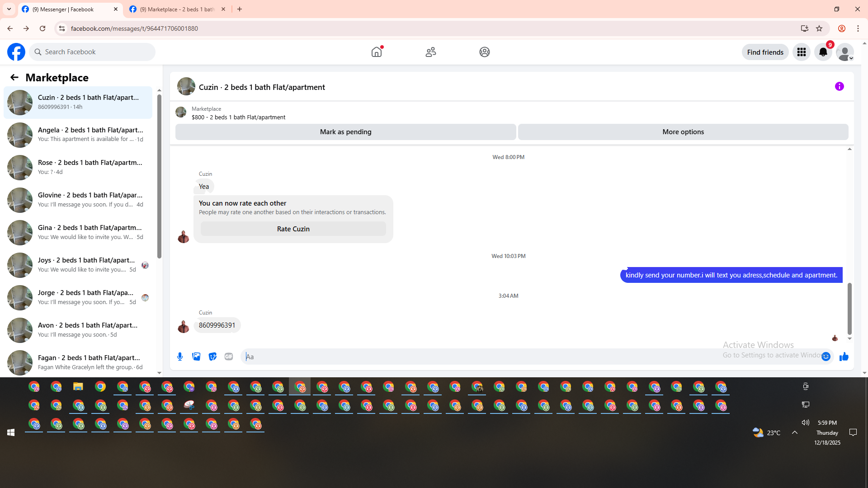
Task: Click Cuzin's profile picture in chat header
Action: tap(186, 86)
